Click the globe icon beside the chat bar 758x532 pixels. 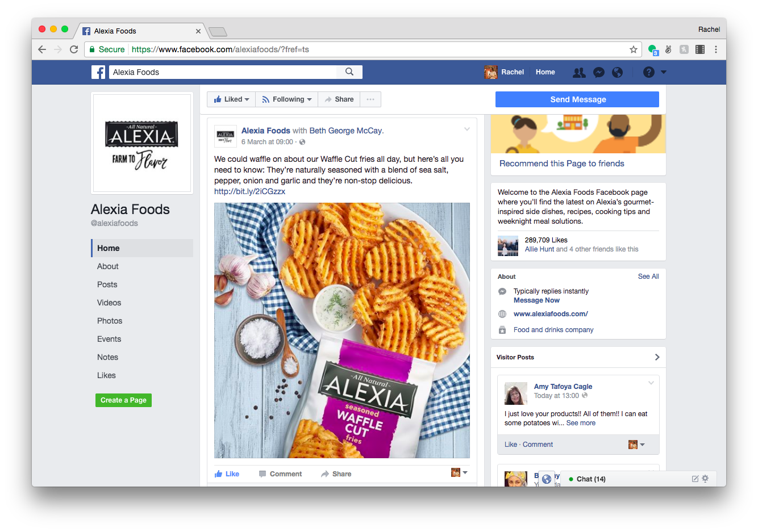(547, 479)
